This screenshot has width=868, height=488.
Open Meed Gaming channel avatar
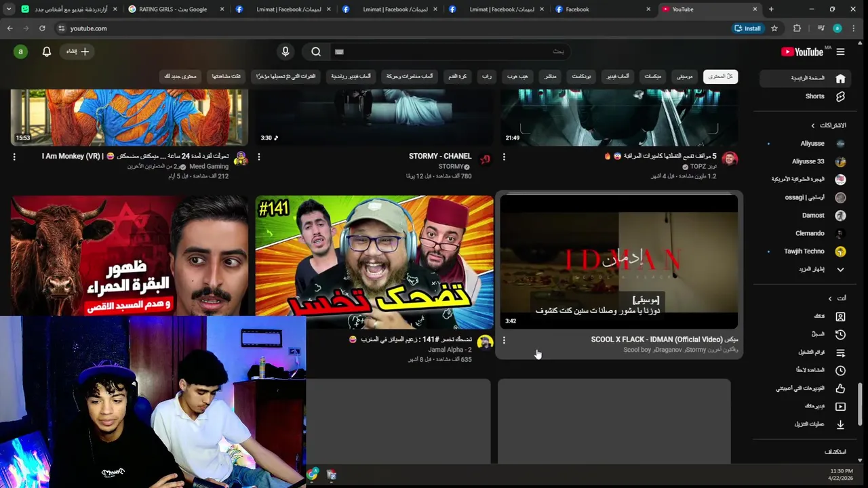point(240,159)
